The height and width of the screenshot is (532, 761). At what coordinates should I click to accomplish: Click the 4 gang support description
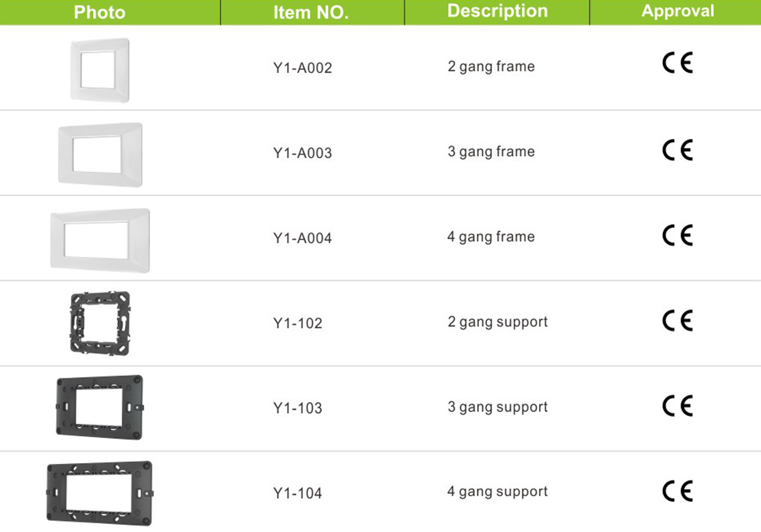click(x=497, y=492)
